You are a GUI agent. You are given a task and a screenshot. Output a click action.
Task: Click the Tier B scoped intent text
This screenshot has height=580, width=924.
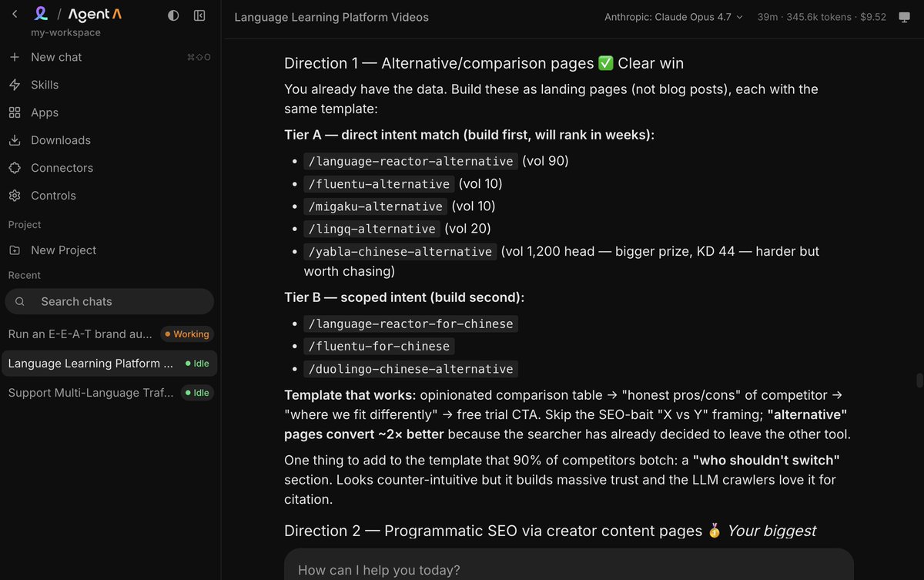pos(404,297)
